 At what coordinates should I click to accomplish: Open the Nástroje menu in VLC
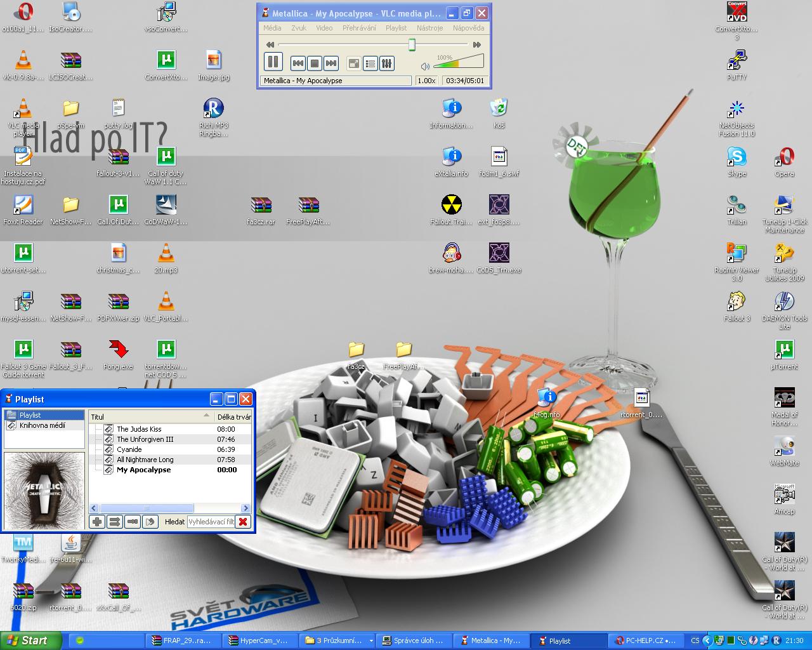430,28
